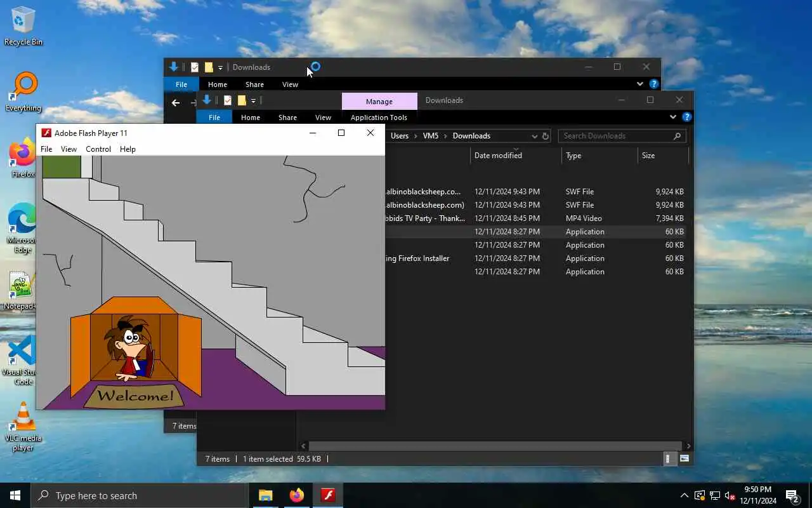Open the VLC media player desktop icon
The width and height of the screenshot is (812, 508).
coord(23,427)
